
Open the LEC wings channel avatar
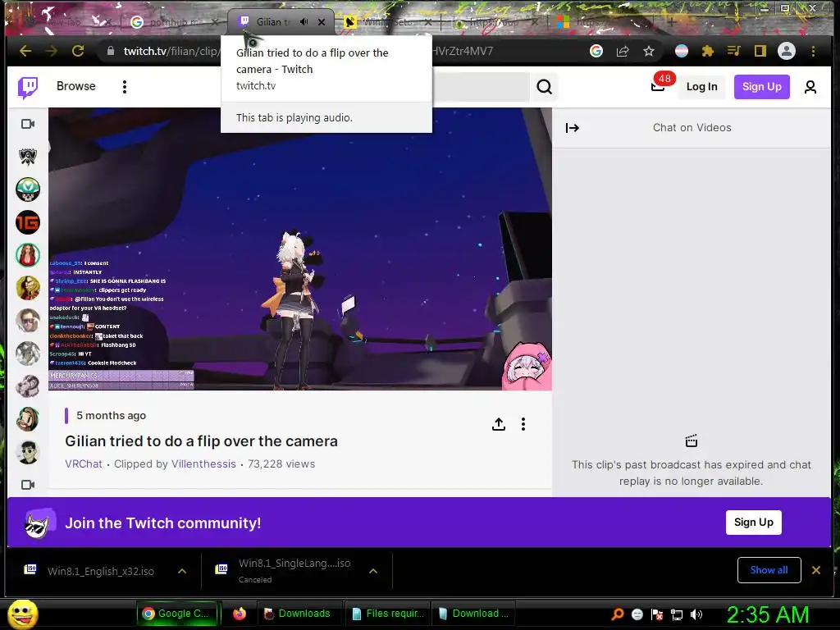(x=28, y=157)
